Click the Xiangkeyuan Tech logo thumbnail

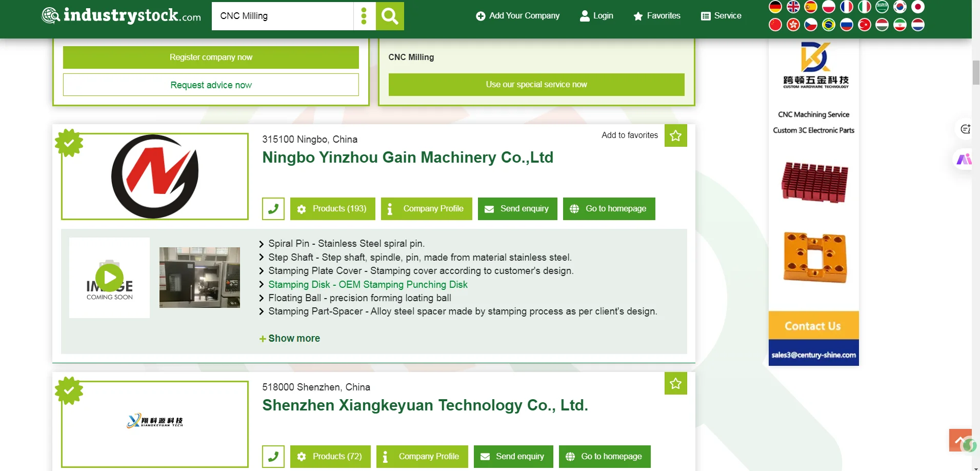point(155,424)
